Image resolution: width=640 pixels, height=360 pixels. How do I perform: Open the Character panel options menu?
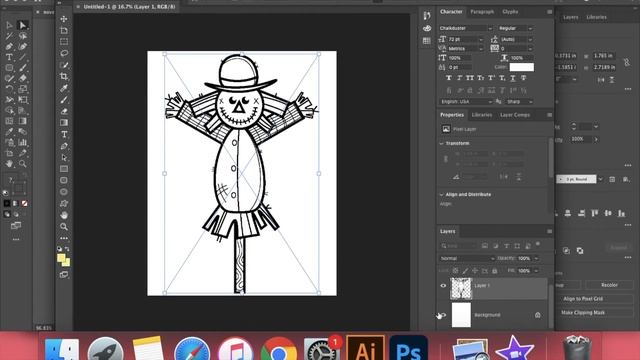pos(549,12)
